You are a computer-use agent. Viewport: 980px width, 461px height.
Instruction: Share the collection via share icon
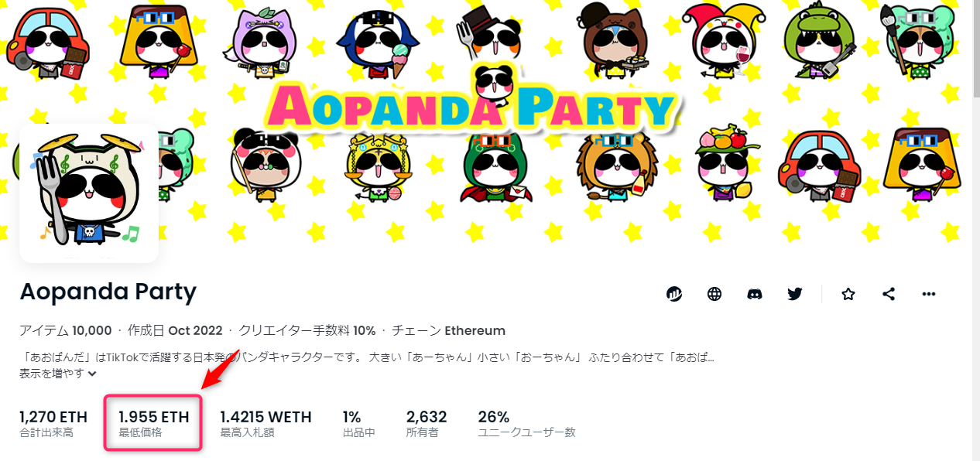tap(889, 294)
